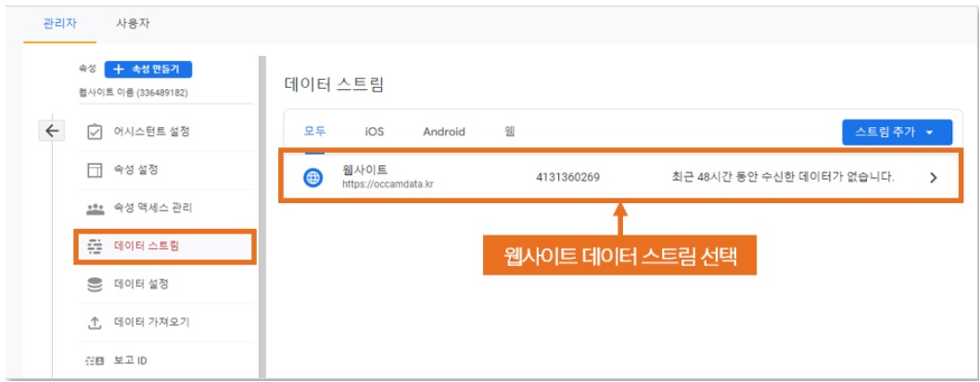Viewport: 980px width, 382px height.
Task: Open 데이터 가져오기 menu label
Action: 151,323
